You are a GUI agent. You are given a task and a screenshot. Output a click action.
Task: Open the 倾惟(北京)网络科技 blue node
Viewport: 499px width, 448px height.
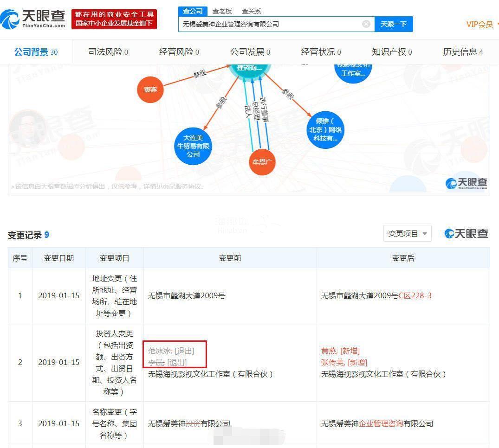click(325, 130)
